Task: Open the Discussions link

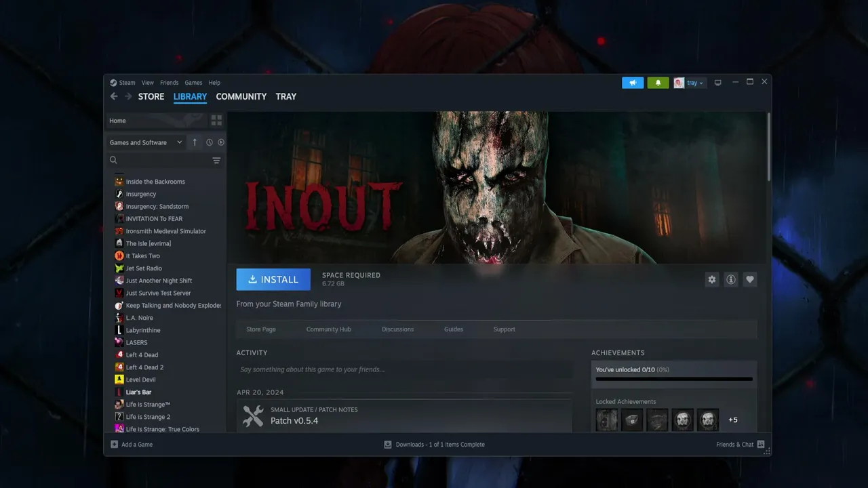Action: (x=397, y=329)
